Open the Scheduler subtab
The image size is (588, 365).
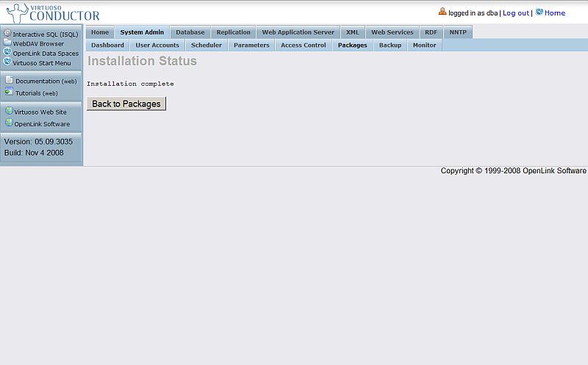(x=206, y=46)
